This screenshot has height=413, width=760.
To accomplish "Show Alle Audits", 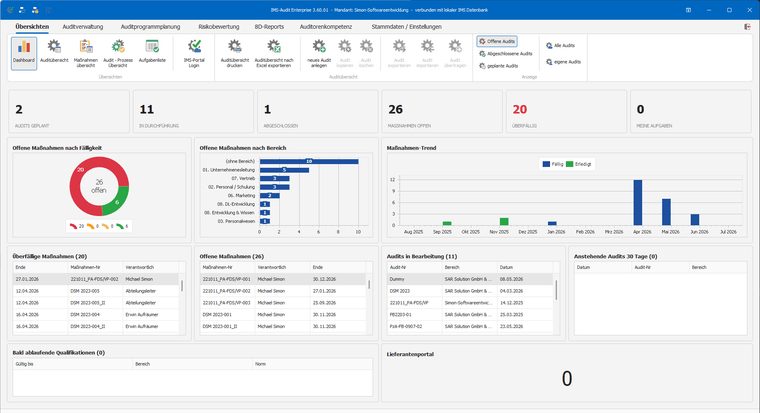I will coord(560,46).
